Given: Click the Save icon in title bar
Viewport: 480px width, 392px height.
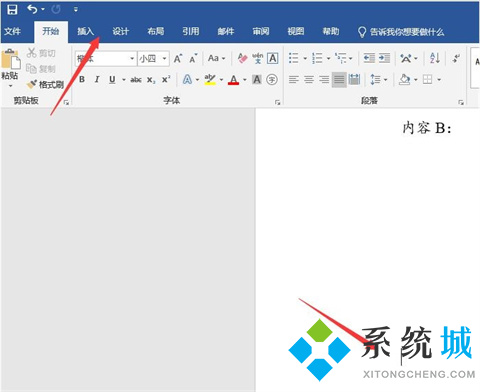Looking at the screenshot, I should (x=12, y=9).
